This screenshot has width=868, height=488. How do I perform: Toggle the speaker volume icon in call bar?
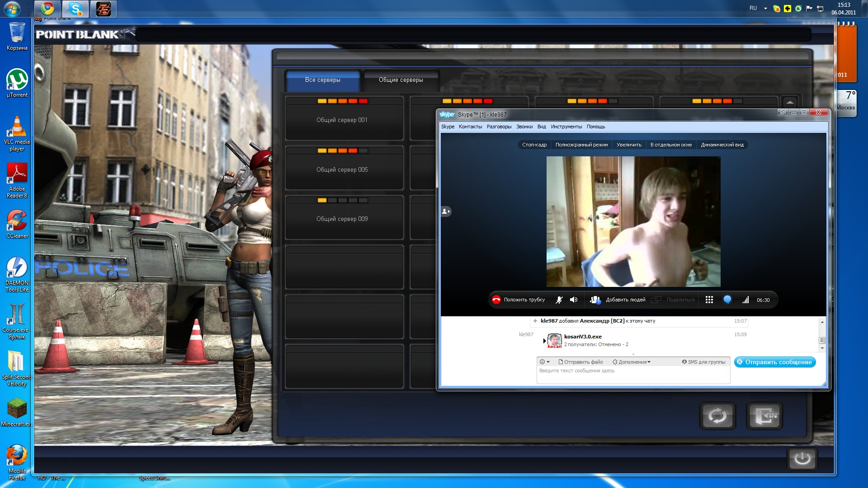pyautogui.click(x=574, y=300)
